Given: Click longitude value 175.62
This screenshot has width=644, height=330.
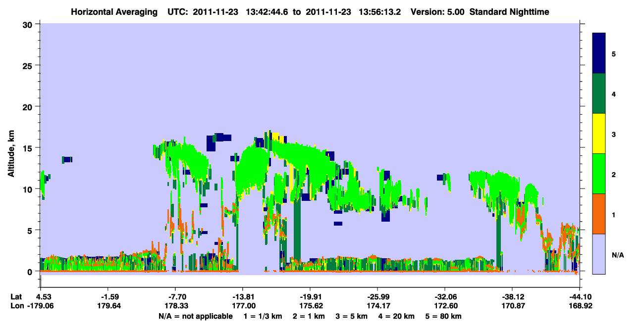Looking at the screenshot, I should pyautogui.click(x=310, y=306).
